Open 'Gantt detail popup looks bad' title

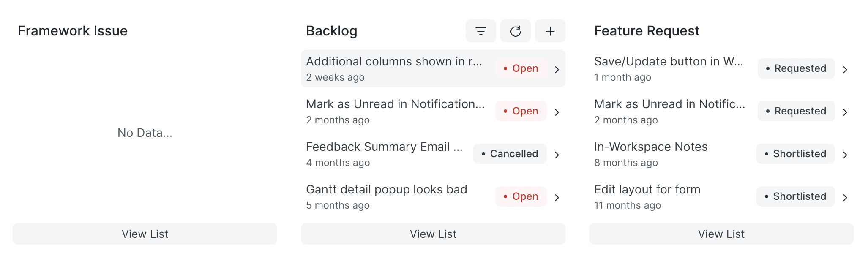[x=386, y=190]
